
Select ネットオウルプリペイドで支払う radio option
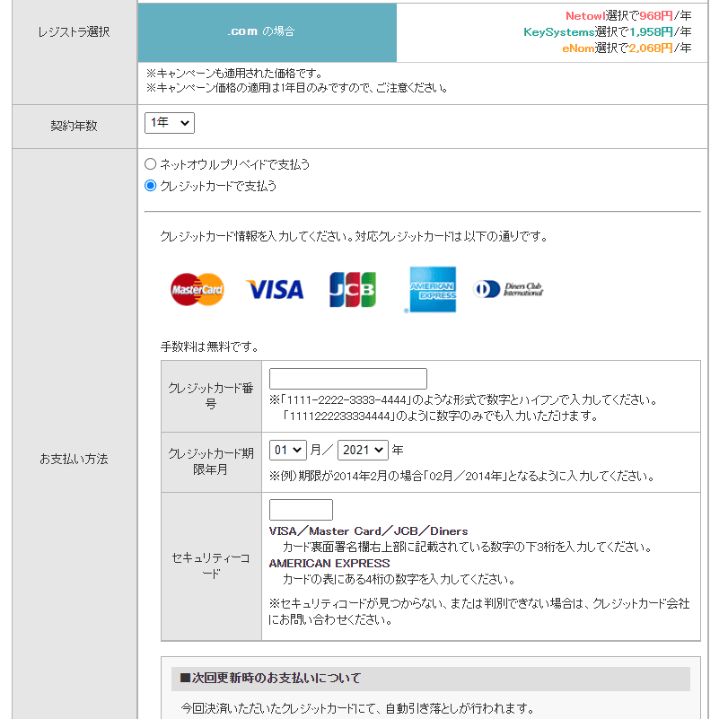click(x=151, y=164)
